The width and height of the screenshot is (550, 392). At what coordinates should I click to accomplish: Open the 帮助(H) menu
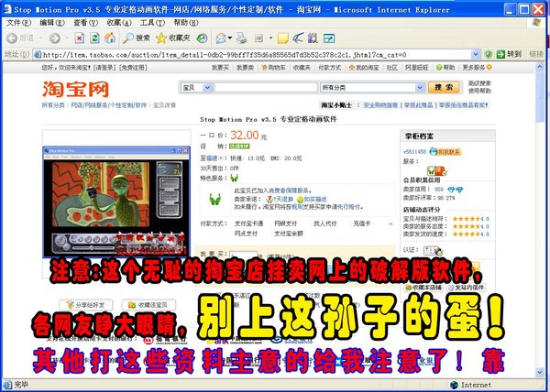click(186, 23)
